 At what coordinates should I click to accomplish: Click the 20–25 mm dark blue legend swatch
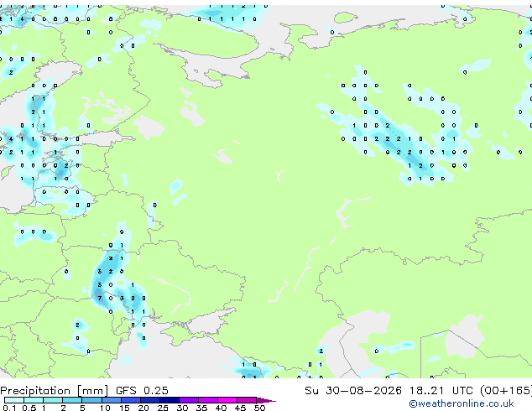150,400
